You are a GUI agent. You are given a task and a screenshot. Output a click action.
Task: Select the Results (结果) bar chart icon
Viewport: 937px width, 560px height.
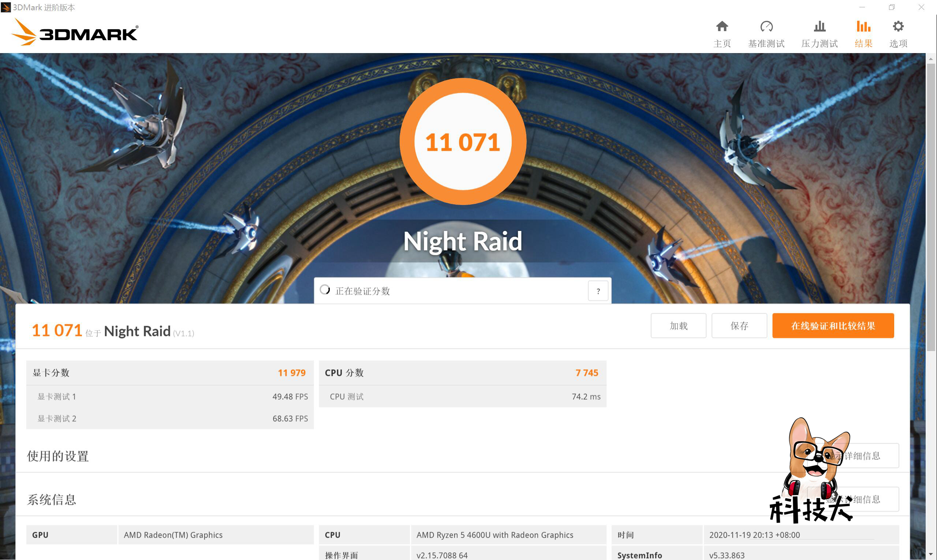coord(863,27)
